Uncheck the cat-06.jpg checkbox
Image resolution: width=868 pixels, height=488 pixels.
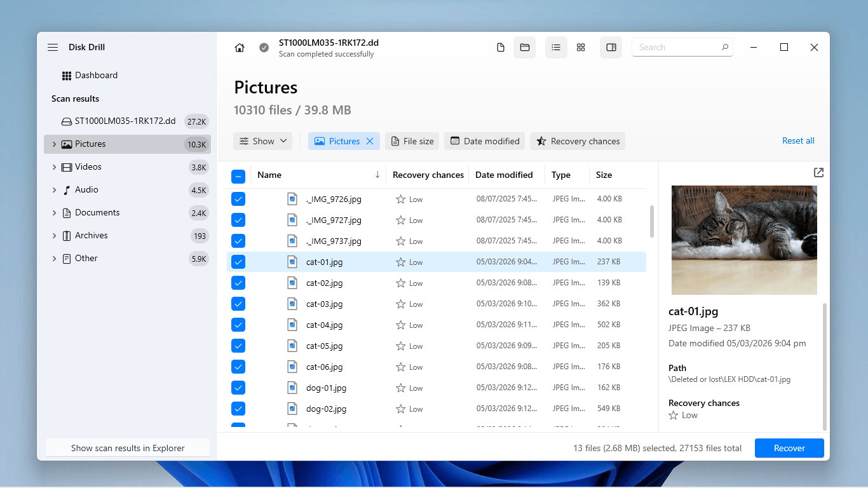[238, 367]
